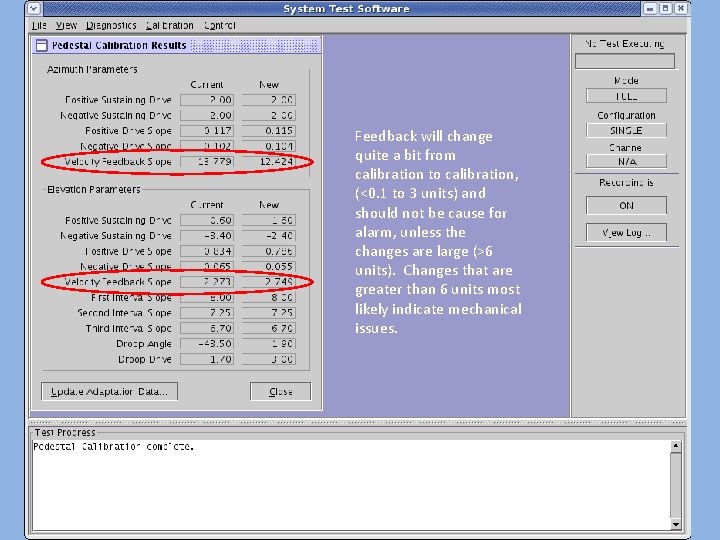Open the Diagnostics menu

[x=111, y=25]
